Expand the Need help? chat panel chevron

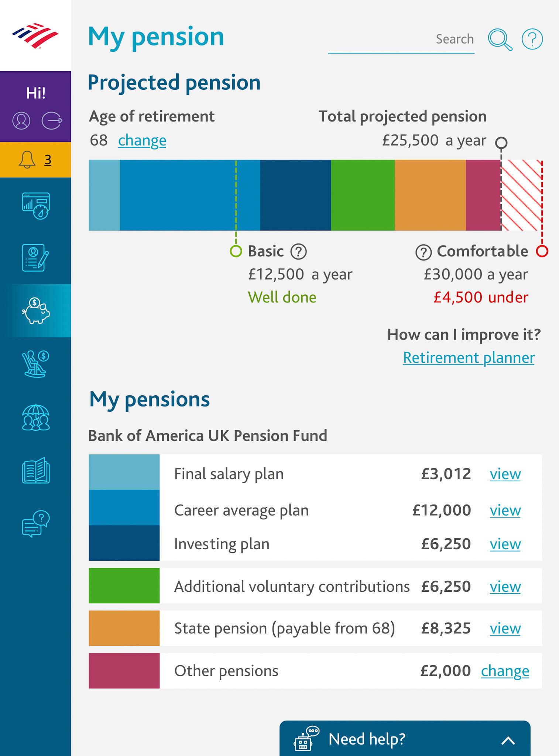508,740
